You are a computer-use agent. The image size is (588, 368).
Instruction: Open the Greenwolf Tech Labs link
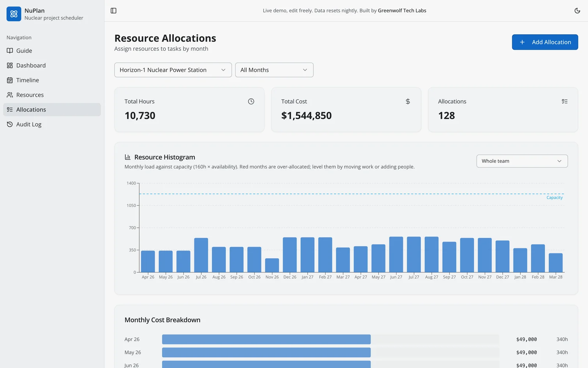point(402,11)
